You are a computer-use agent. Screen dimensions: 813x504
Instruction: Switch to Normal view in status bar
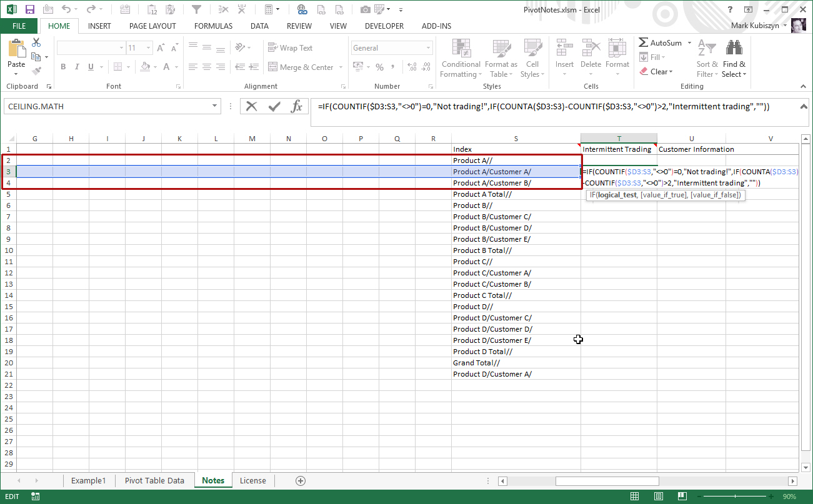634,497
